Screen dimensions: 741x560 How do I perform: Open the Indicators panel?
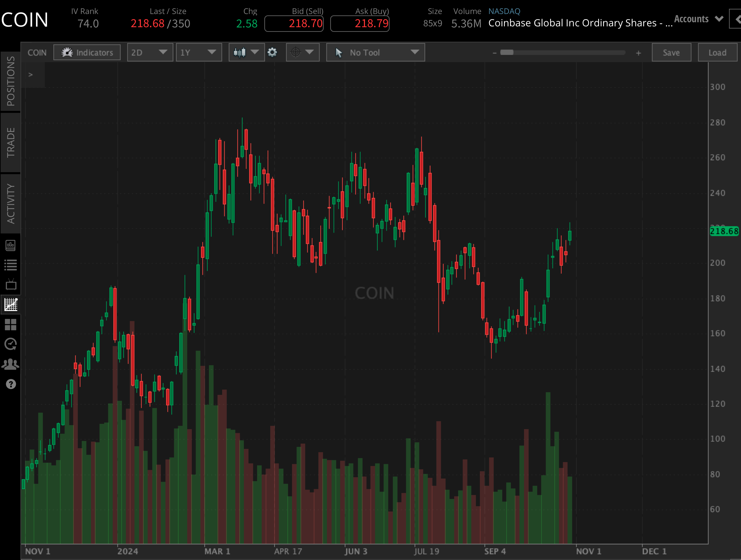click(87, 52)
